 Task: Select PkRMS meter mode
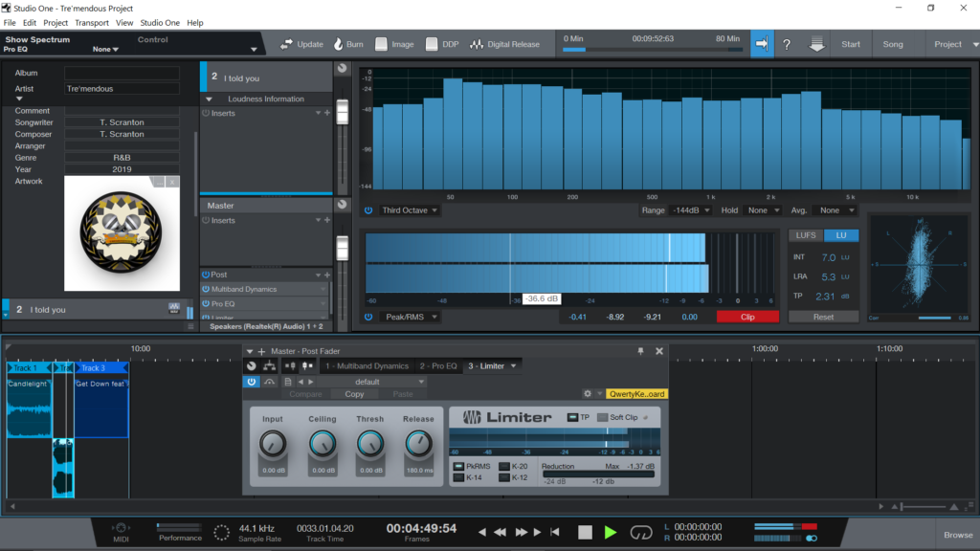[x=458, y=467]
